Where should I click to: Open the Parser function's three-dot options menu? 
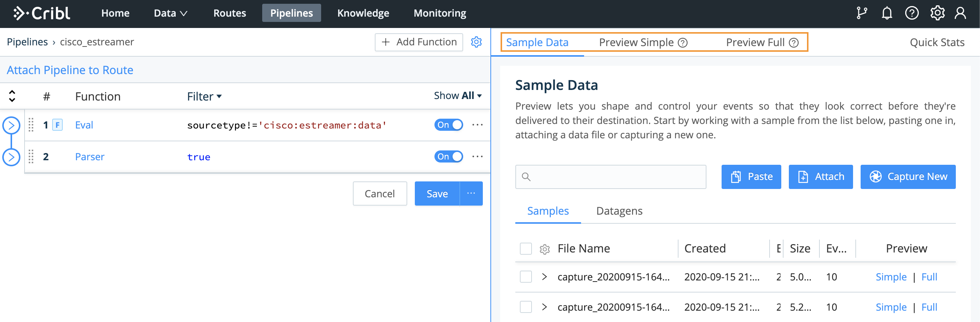(477, 156)
